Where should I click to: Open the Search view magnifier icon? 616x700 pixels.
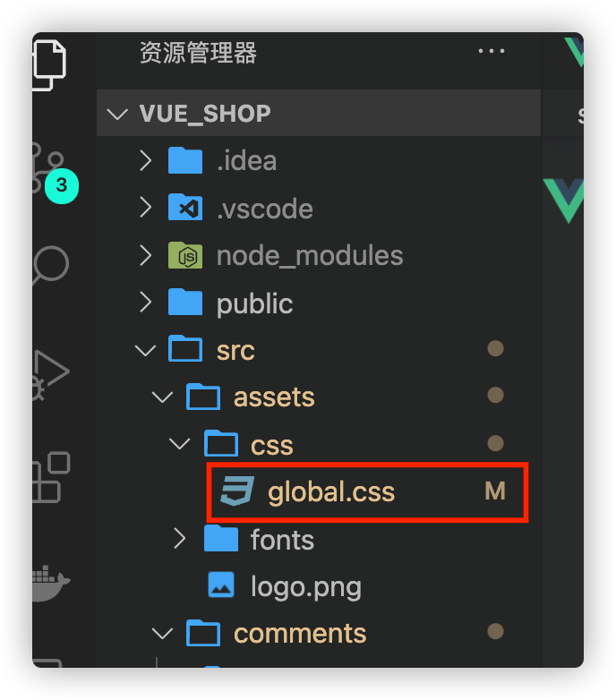tap(50, 265)
